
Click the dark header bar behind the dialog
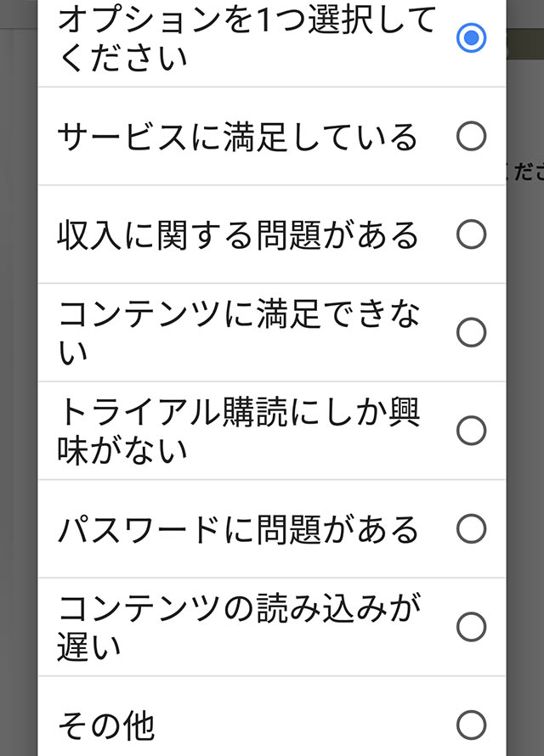point(525,44)
